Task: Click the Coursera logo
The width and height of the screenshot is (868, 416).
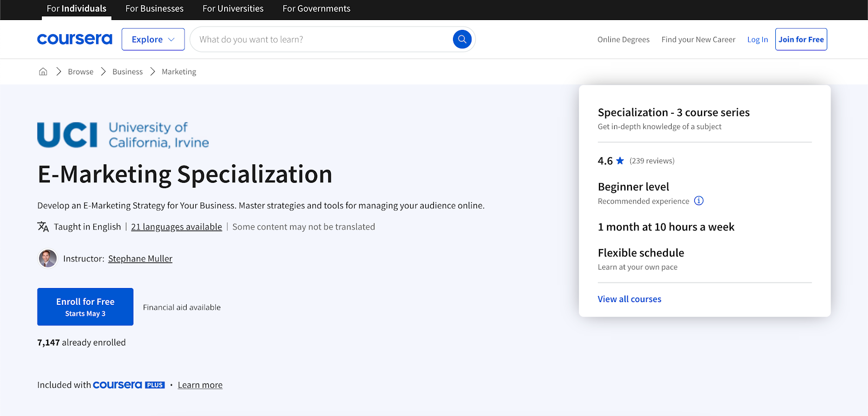Action: point(75,39)
